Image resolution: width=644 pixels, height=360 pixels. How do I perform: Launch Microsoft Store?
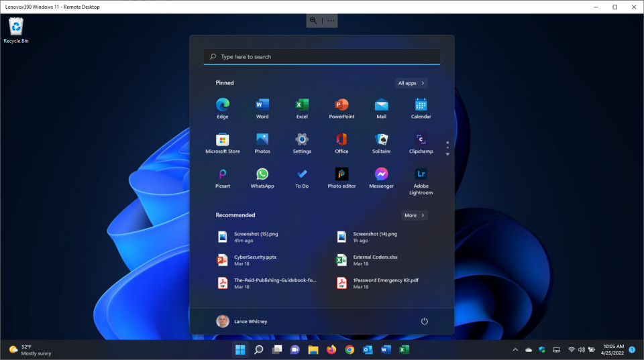tap(223, 143)
